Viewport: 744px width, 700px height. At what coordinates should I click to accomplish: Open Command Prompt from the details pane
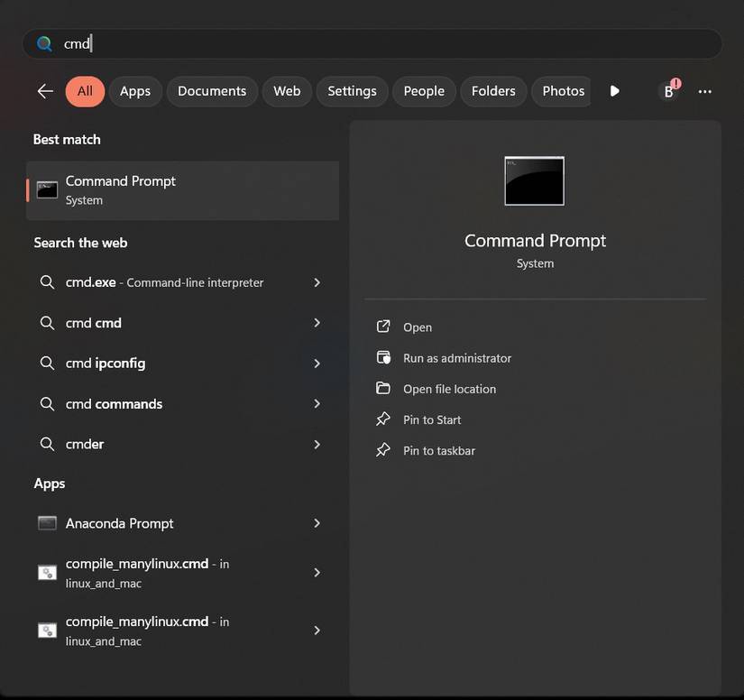tap(418, 327)
